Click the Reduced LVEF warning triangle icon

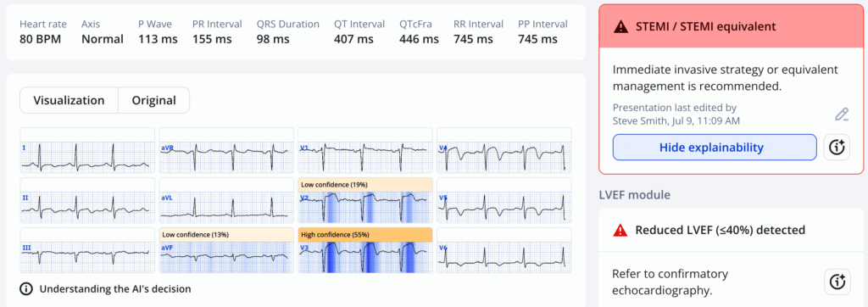click(621, 230)
